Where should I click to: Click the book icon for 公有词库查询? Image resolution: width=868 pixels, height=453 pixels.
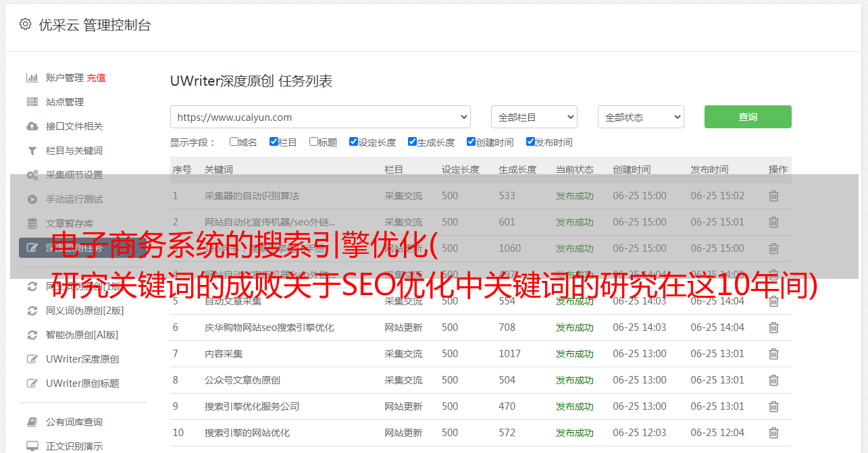coord(32,422)
